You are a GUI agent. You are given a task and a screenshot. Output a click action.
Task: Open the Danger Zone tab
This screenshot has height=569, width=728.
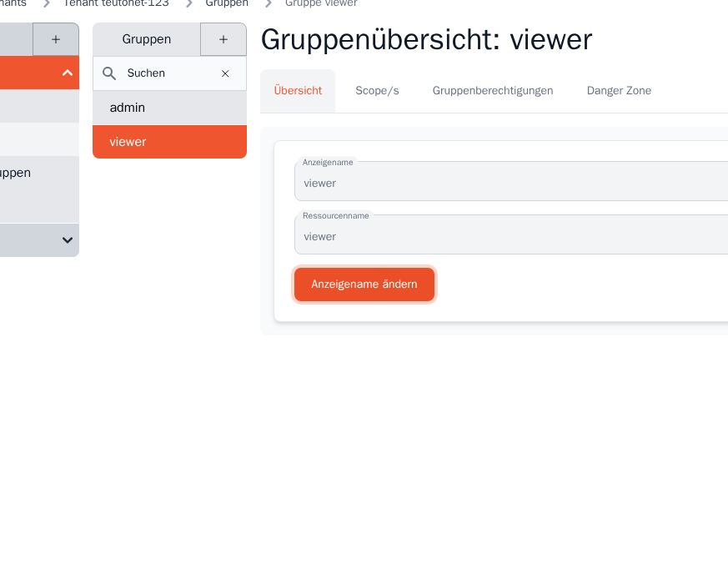pos(619,91)
